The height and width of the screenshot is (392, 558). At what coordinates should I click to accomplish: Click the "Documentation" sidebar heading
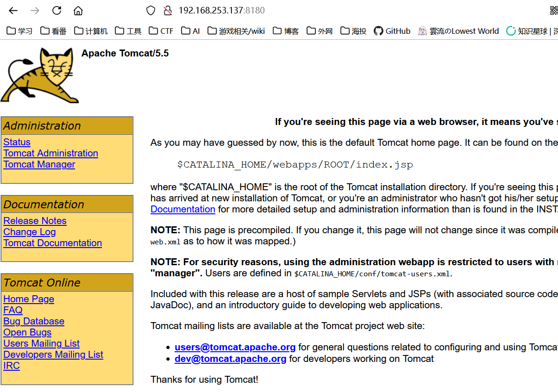pos(44,205)
